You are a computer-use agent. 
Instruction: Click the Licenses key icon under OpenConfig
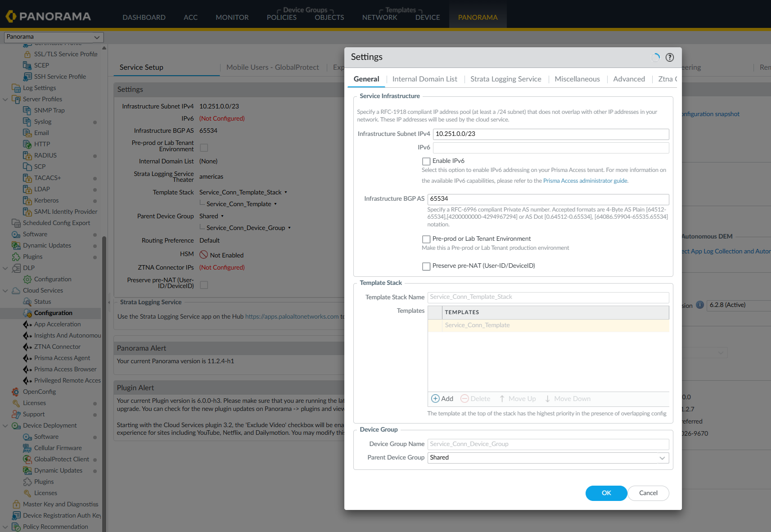coord(16,403)
